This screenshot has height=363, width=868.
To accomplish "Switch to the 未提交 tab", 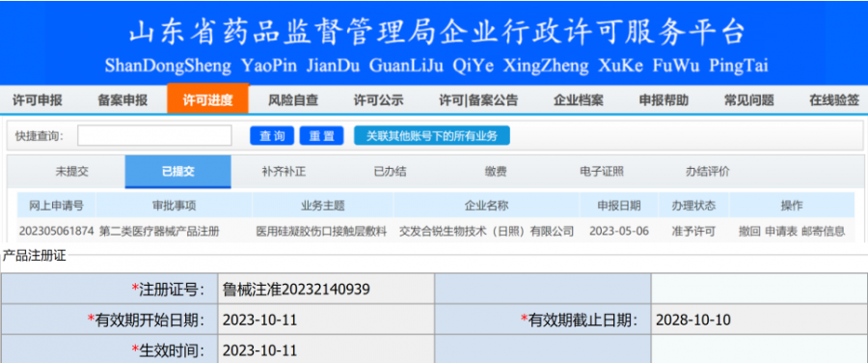I will [x=71, y=172].
